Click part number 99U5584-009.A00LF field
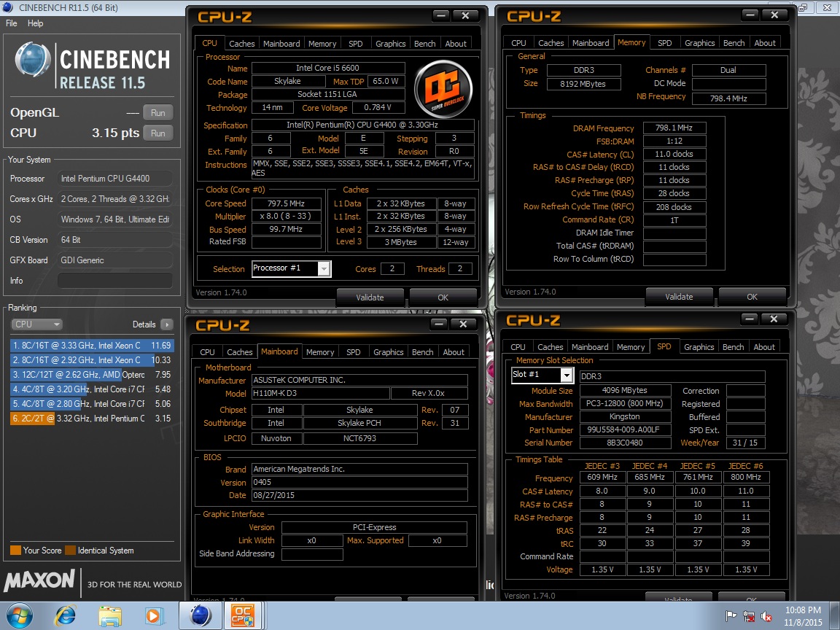The image size is (840, 630). (x=625, y=429)
